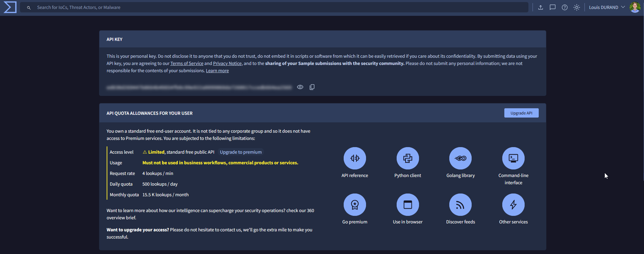Open the Python client icon
644x254 pixels.
(408, 158)
